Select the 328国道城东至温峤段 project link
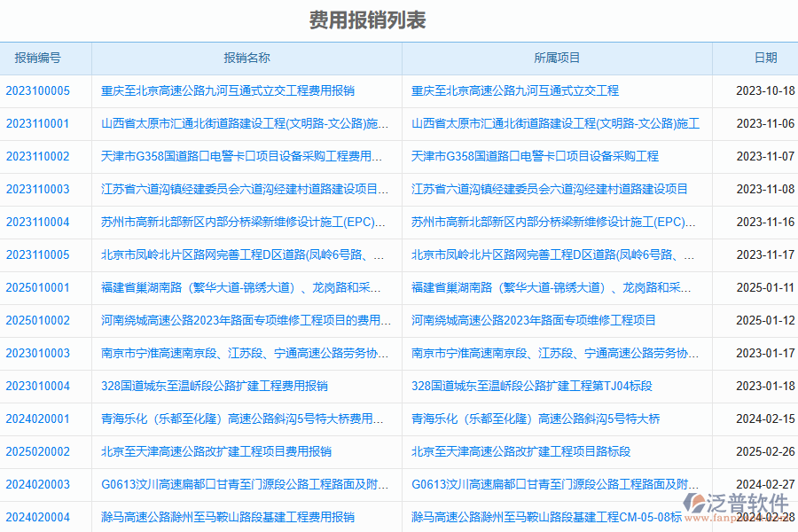Viewport: 798px width, 532px height. pos(530,386)
